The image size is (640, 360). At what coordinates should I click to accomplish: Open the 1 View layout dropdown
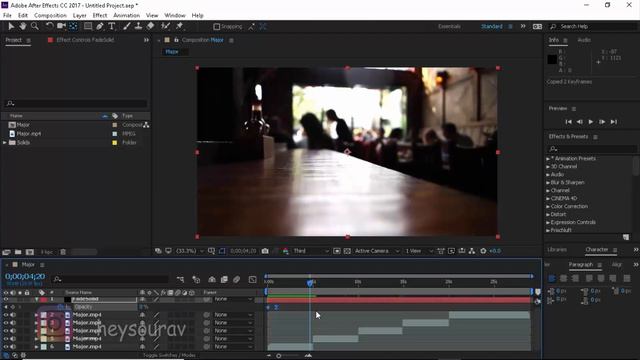point(419,251)
